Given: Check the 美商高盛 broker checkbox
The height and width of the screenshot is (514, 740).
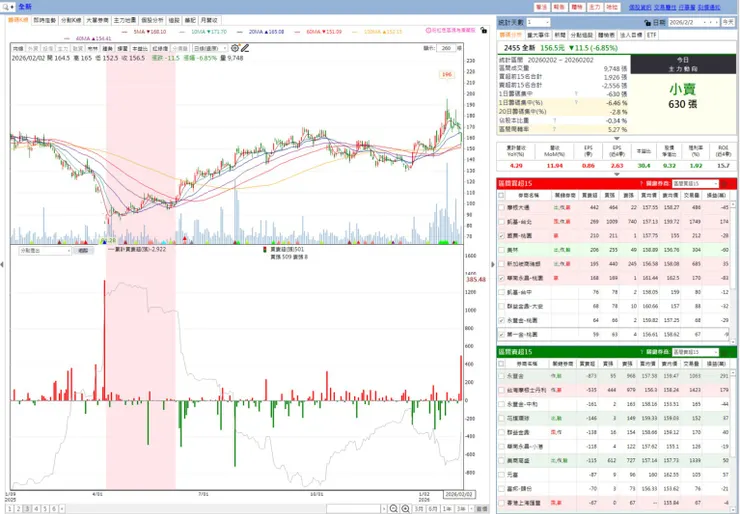Looking at the screenshot, I should pos(501,461).
